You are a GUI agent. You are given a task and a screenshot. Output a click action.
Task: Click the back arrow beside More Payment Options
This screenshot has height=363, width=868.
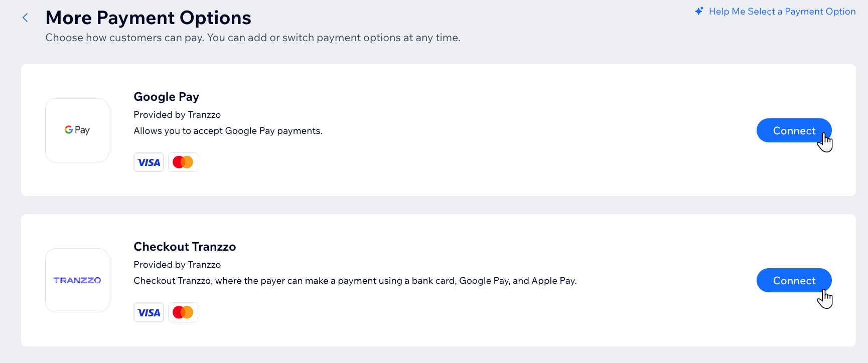[x=25, y=17]
